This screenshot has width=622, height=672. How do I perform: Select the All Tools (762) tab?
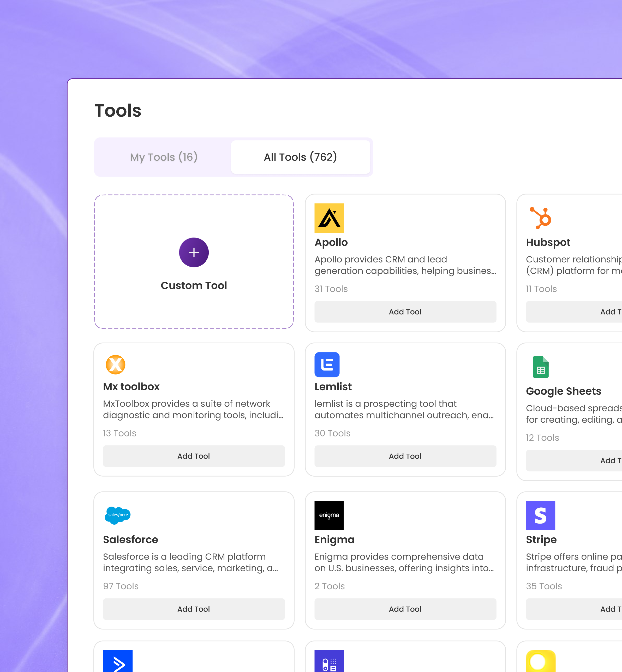[x=300, y=157]
